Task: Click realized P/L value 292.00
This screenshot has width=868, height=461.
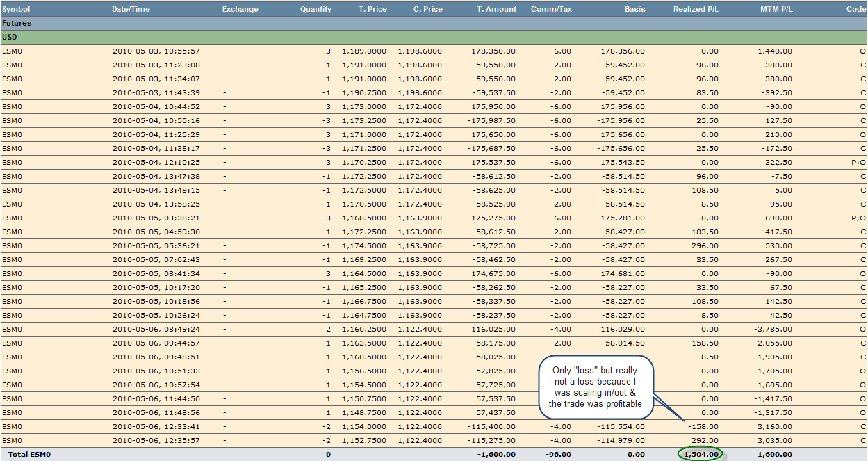Action: [x=705, y=440]
